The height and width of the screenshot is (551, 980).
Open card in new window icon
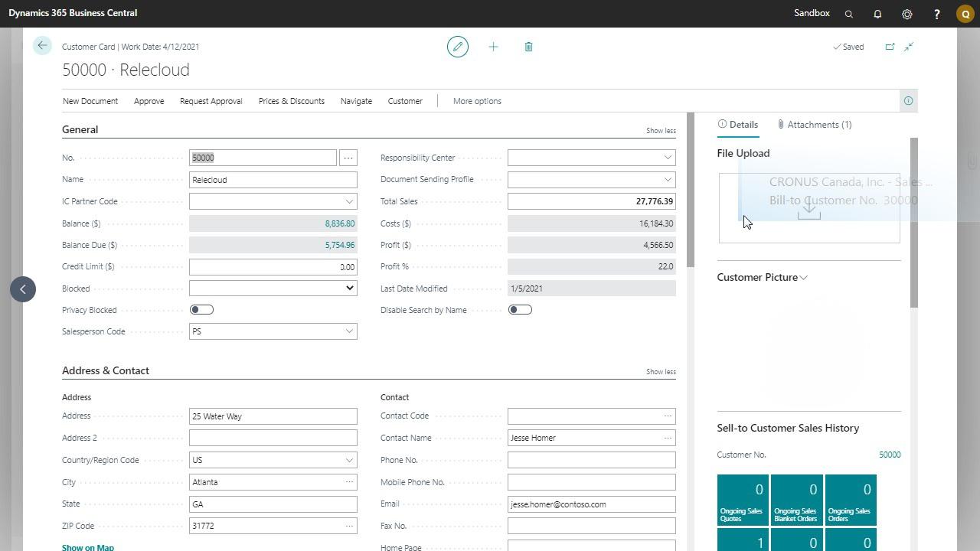point(890,47)
